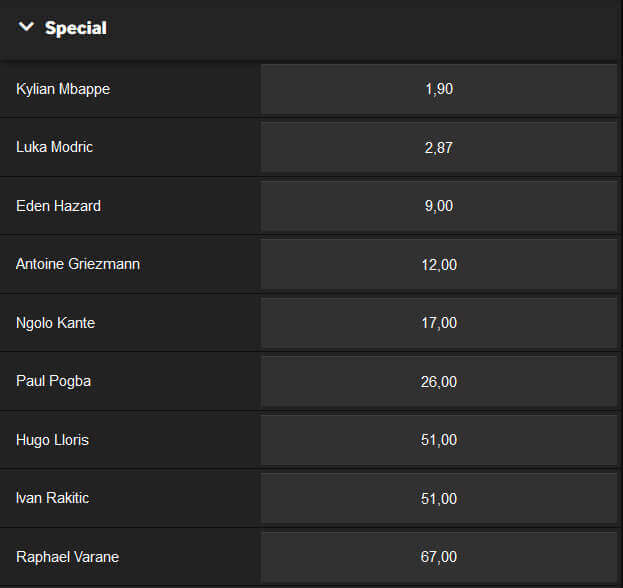
Task: Click the Ngolo Kante name label
Action: point(56,323)
